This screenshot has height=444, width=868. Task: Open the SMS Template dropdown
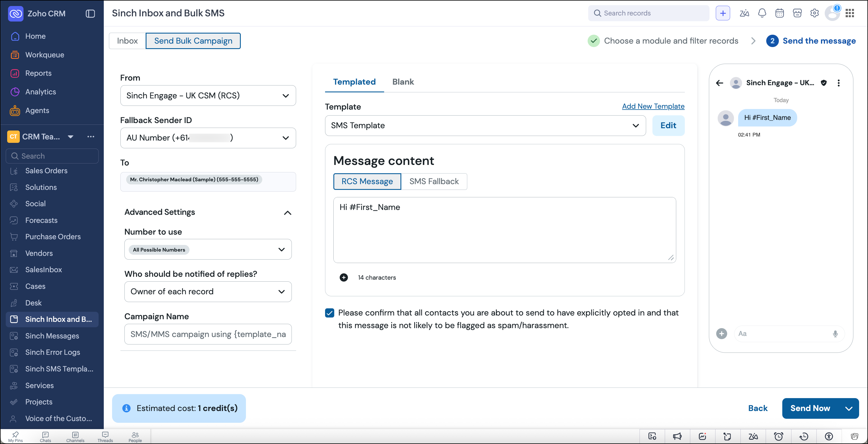(x=485, y=125)
